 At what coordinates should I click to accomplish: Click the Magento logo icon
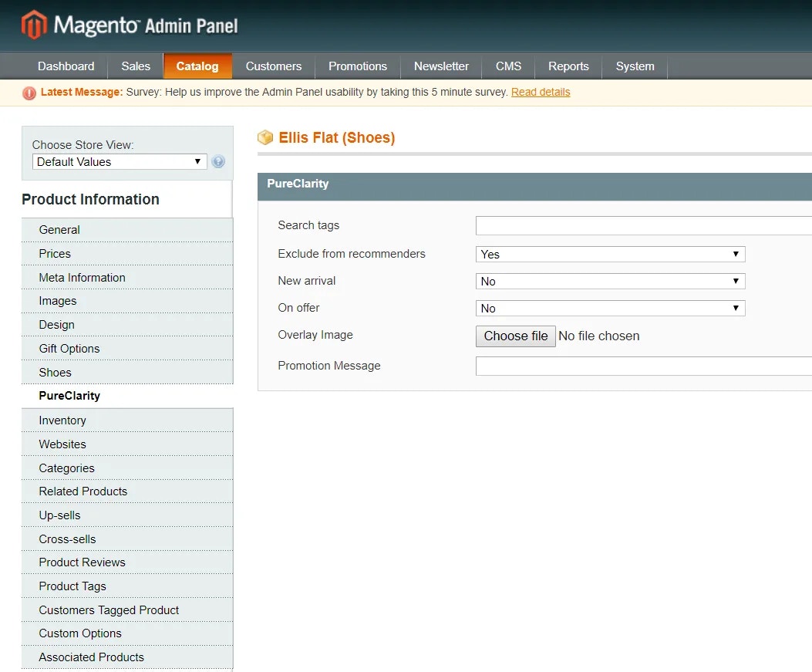(34, 25)
